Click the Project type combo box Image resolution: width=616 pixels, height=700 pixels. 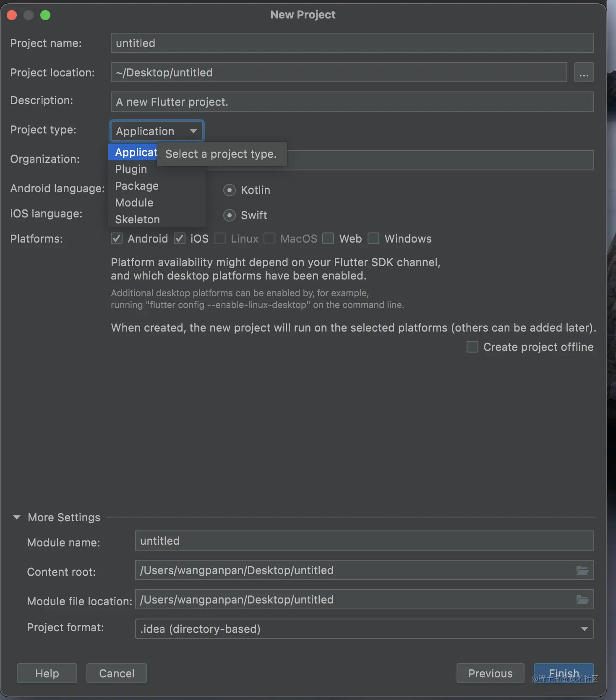(x=157, y=131)
